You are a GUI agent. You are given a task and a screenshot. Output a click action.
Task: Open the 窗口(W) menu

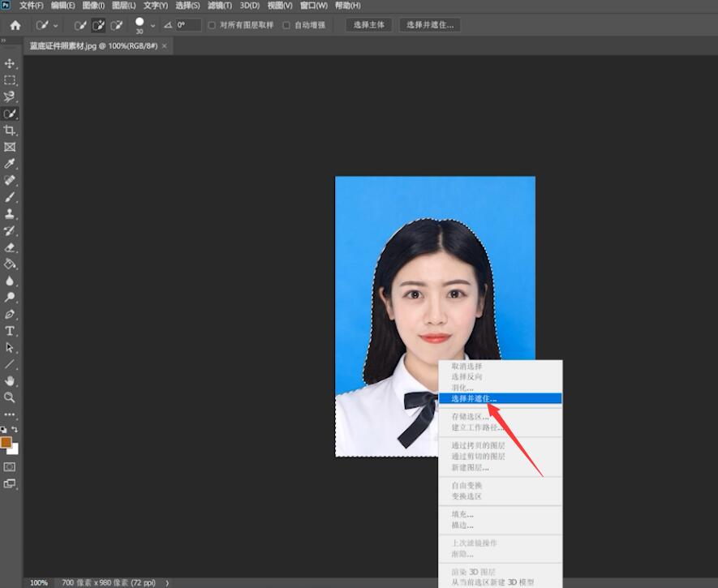314,6
